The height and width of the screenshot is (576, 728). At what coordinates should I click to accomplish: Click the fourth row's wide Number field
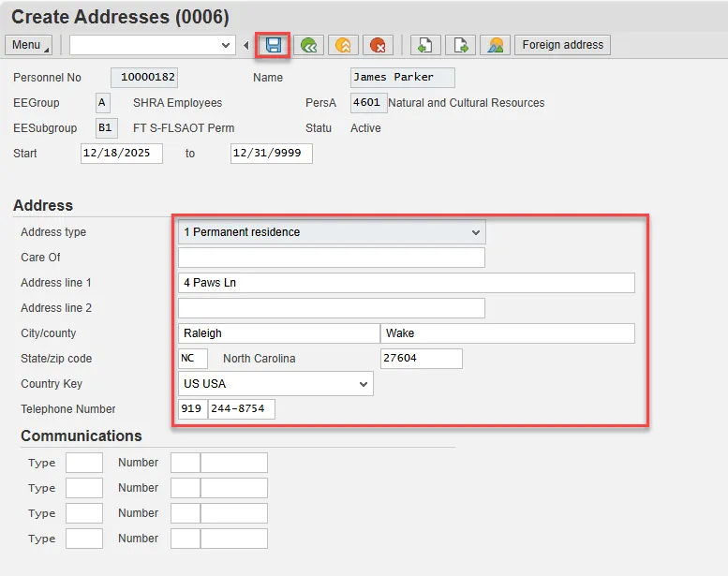(234, 539)
